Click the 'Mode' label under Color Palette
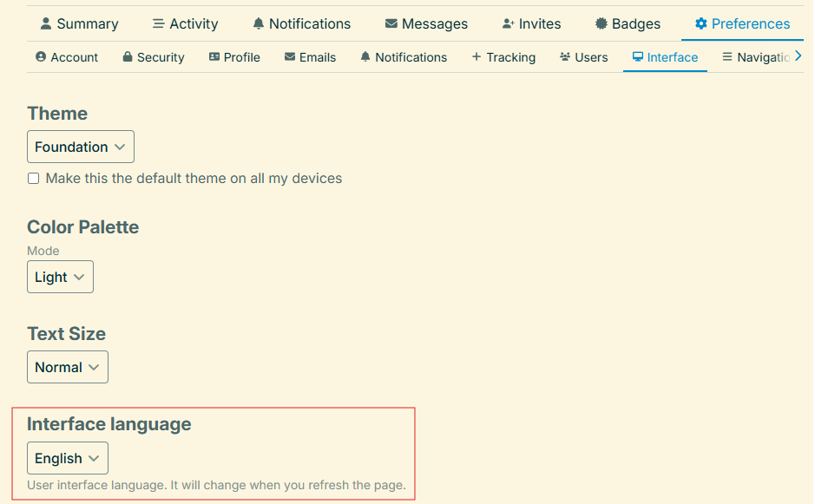 pyautogui.click(x=43, y=251)
